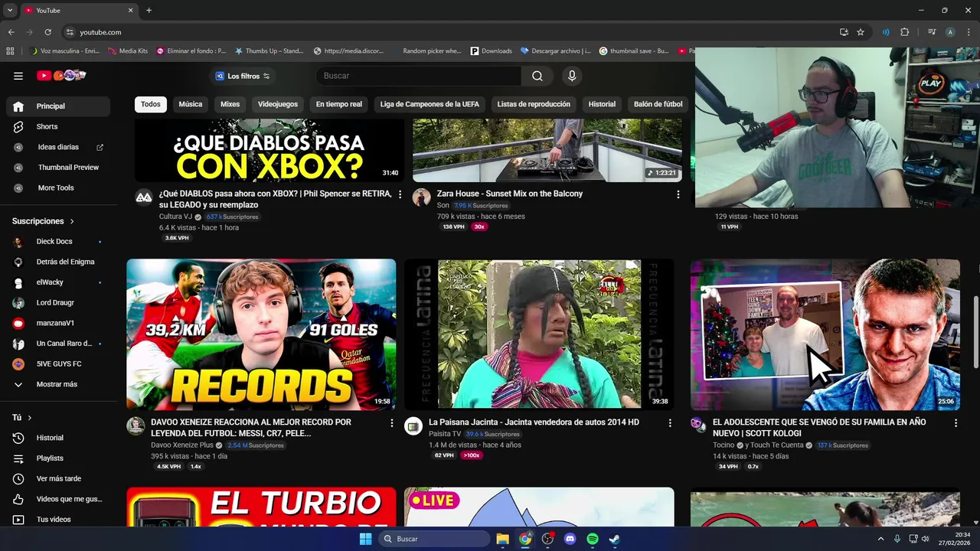The image size is (980, 551).
Task: Open Historial in the sidebar
Action: 57,438
